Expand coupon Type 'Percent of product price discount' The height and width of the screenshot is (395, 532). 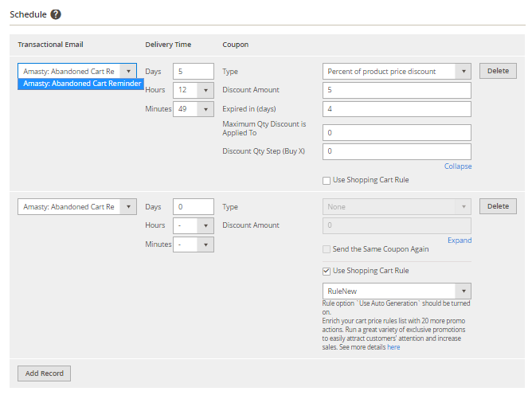397,71
